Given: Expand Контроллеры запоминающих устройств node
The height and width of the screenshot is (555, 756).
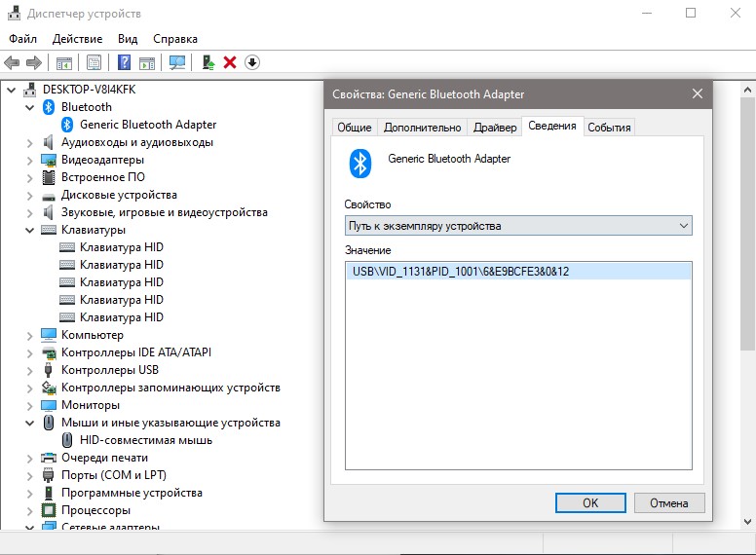Looking at the screenshot, I should [x=30, y=388].
